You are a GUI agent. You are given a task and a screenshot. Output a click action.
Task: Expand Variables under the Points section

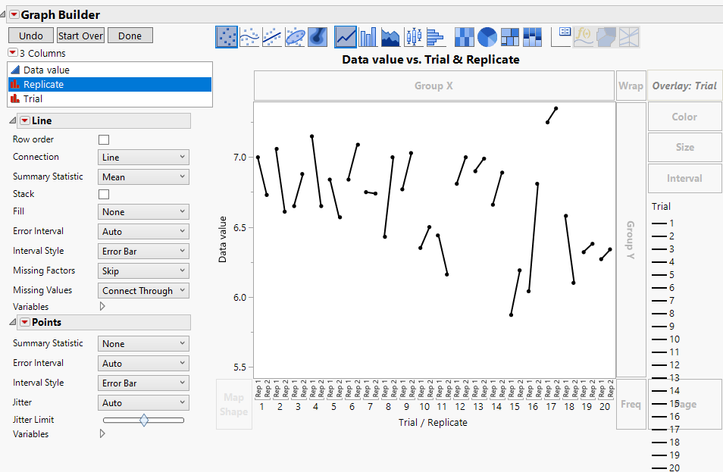(x=102, y=434)
